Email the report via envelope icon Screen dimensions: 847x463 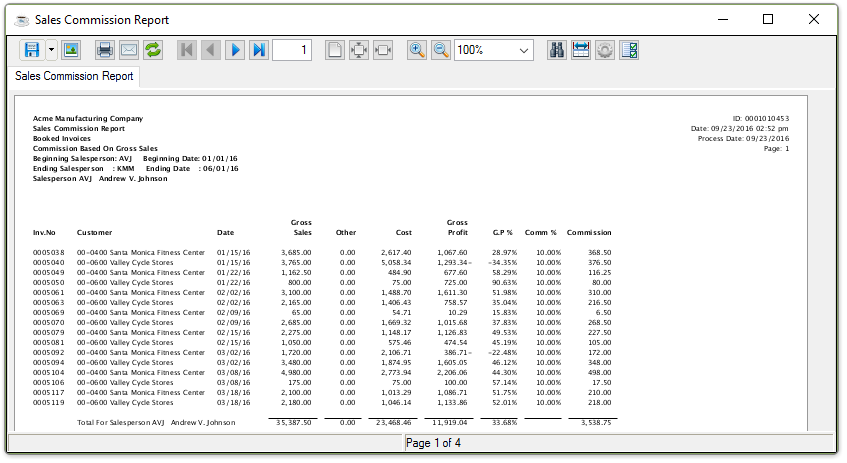pyautogui.click(x=128, y=50)
